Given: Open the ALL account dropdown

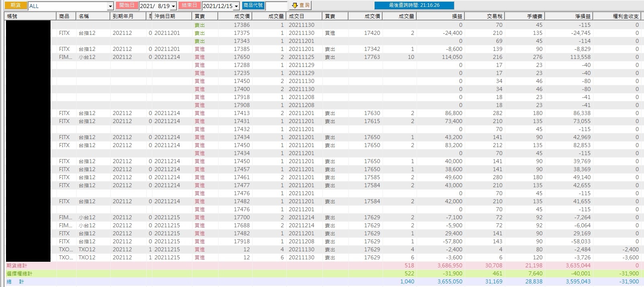Looking at the screenshot, I should coord(110,6).
